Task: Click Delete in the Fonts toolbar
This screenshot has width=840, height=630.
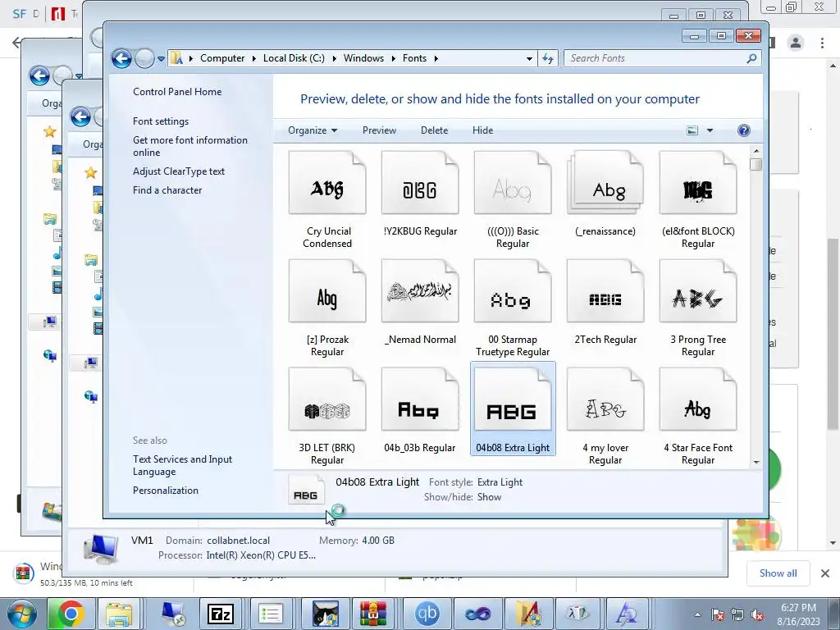Action: pos(435,130)
